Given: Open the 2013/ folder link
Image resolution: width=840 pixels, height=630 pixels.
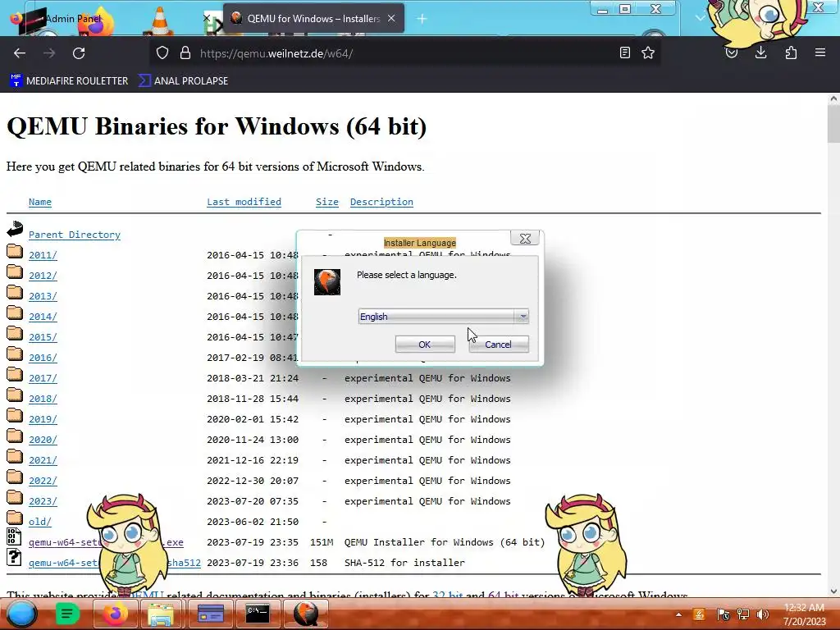Looking at the screenshot, I should click(x=43, y=296).
